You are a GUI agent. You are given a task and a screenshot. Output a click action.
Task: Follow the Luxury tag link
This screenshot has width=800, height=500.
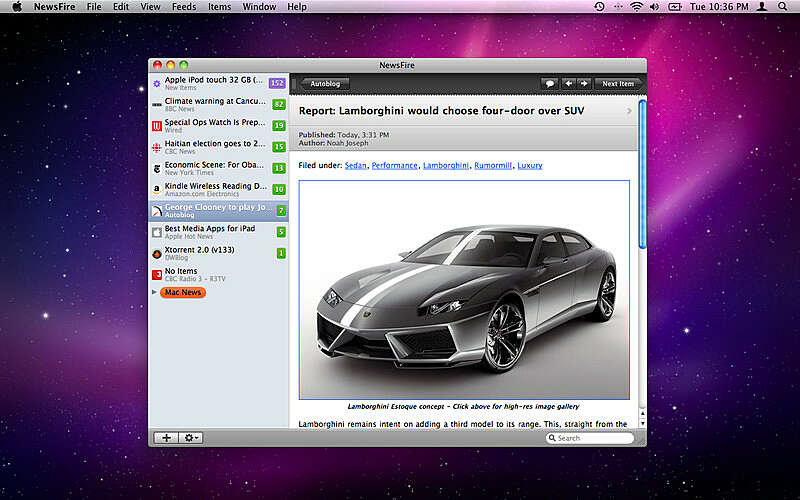[530, 165]
